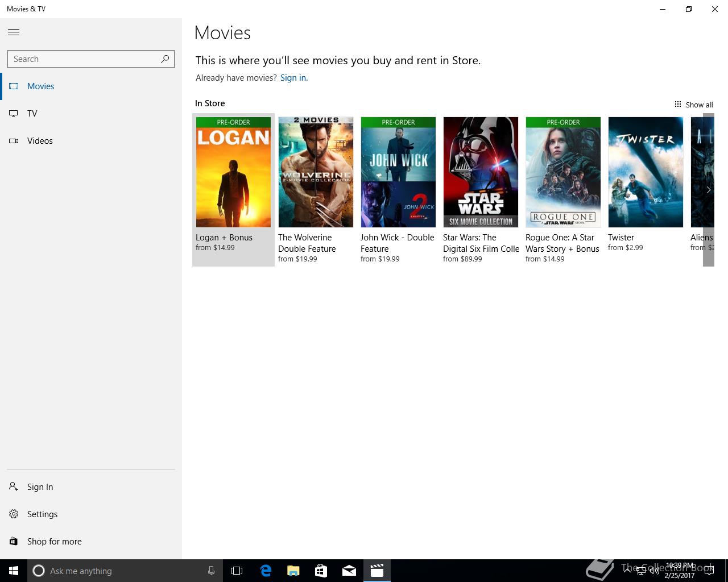
Task: Open Windows Store from taskbar
Action: point(321,571)
